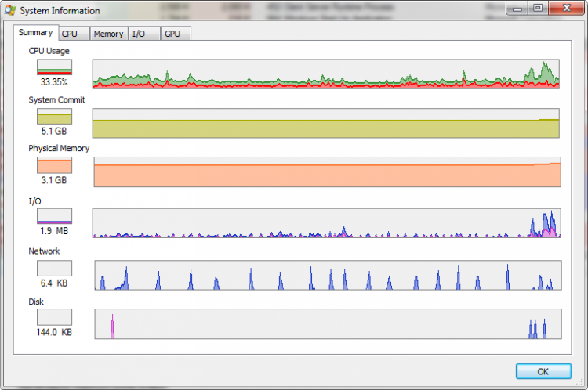Open the I/O tab
This screenshot has width=588, height=390.
144,34
